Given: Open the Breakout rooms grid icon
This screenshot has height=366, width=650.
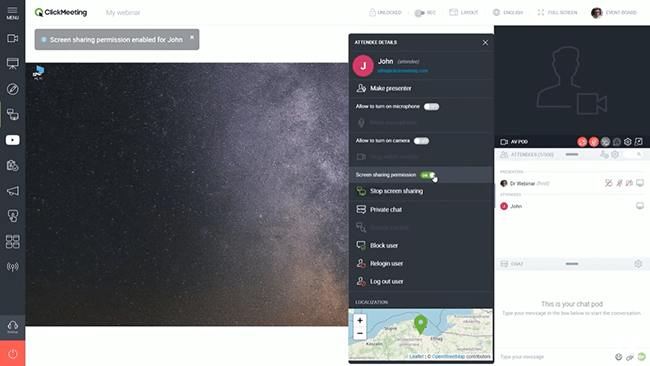Looking at the screenshot, I should (x=12, y=241).
